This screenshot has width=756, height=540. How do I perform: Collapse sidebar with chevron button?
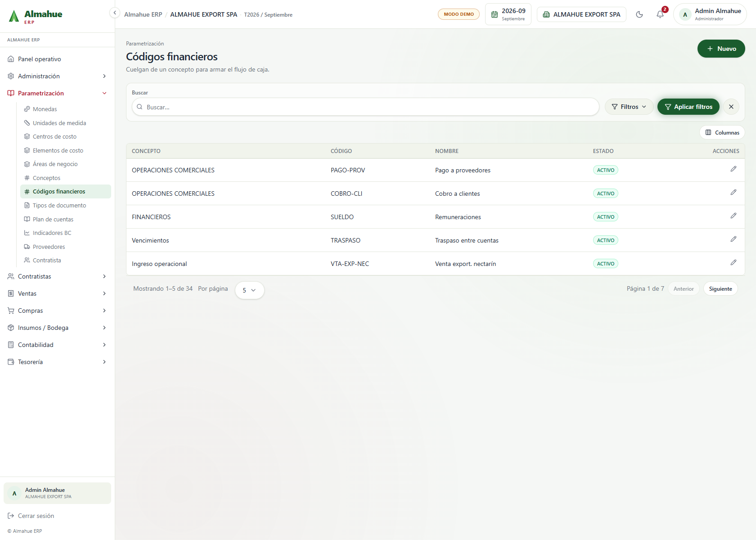pyautogui.click(x=115, y=13)
